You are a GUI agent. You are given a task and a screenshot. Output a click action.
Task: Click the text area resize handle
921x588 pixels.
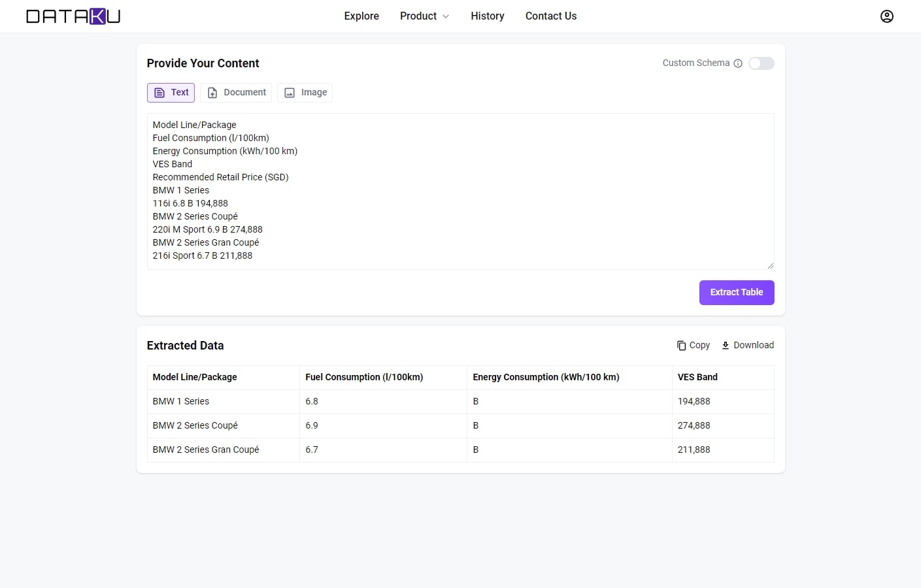[770, 265]
